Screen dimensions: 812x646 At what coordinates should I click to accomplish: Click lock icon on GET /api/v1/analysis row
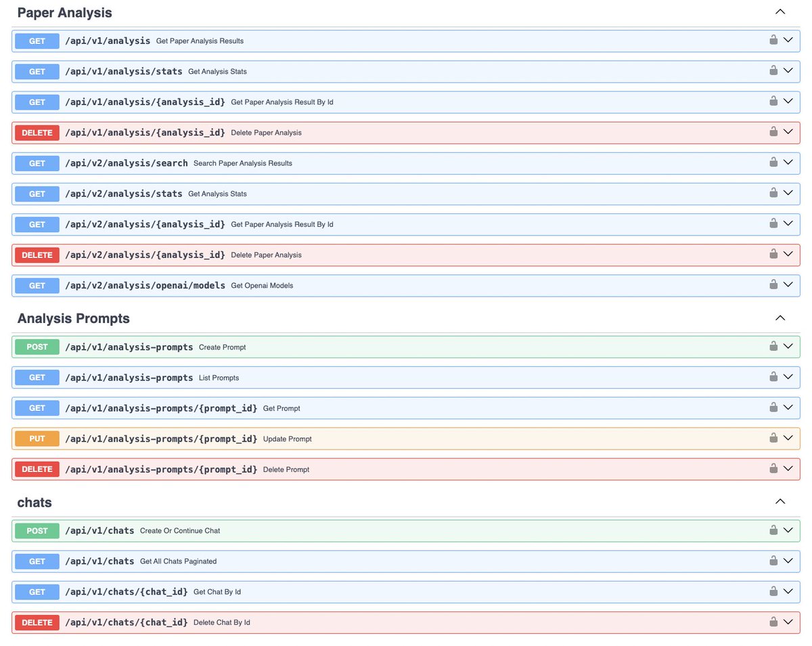pyautogui.click(x=773, y=40)
